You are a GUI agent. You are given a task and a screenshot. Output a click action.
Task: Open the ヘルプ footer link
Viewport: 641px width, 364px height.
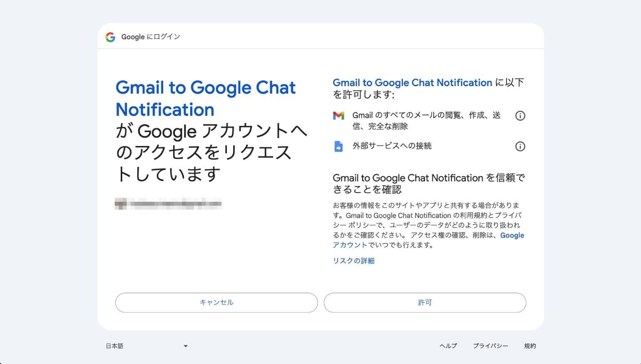tap(448, 346)
